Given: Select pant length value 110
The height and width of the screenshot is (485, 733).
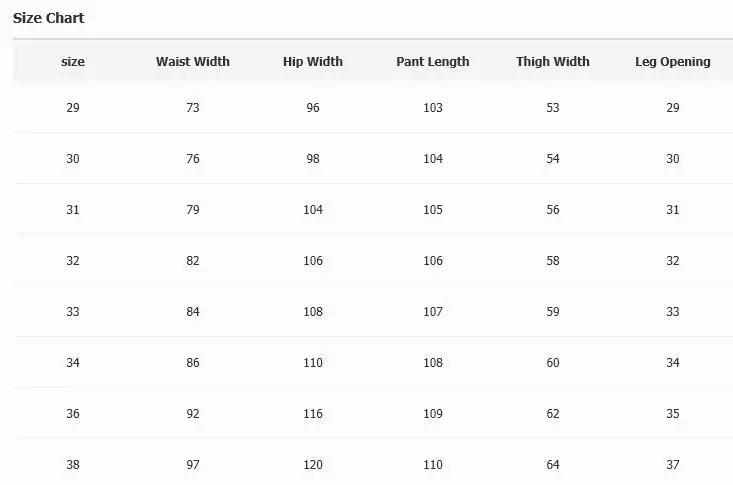Looking at the screenshot, I should [433, 465].
